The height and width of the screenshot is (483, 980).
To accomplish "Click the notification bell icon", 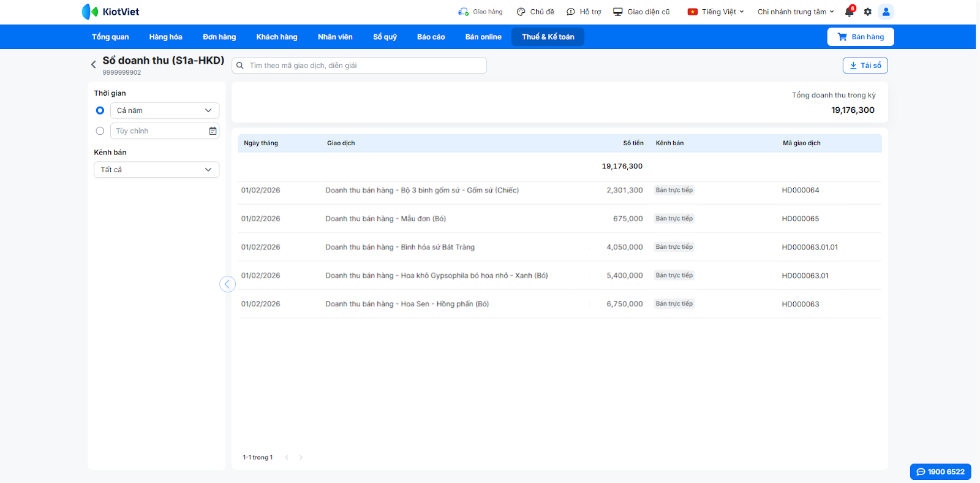I will point(849,12).
